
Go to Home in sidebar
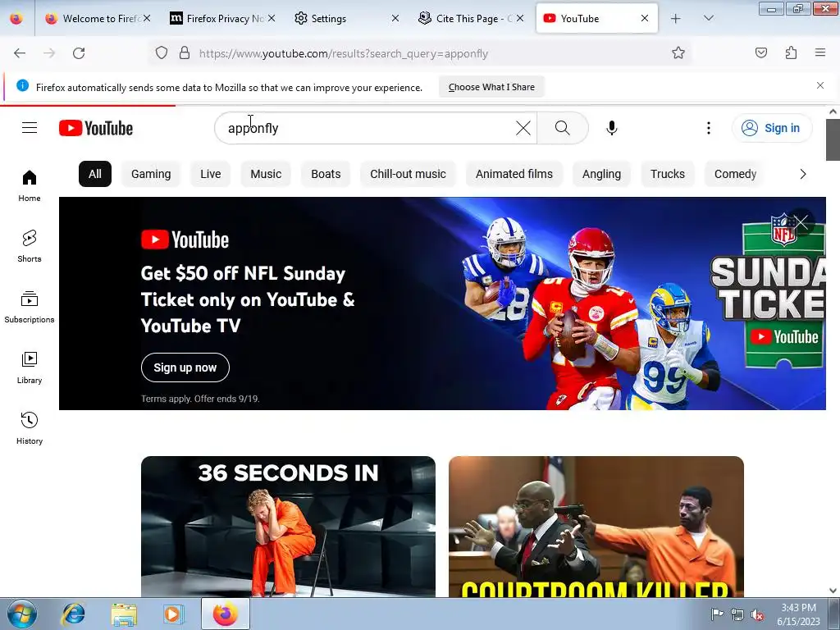tap(30, 186)
